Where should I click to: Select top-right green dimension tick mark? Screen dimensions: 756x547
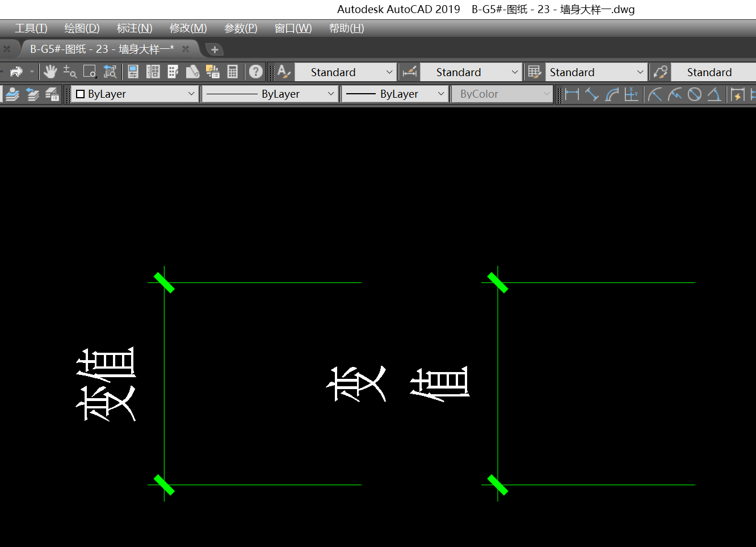498,282
